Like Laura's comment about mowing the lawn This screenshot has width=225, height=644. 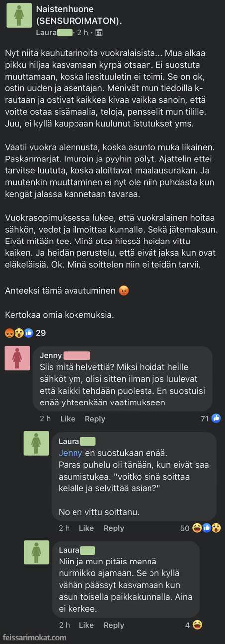tap(86, 625)
